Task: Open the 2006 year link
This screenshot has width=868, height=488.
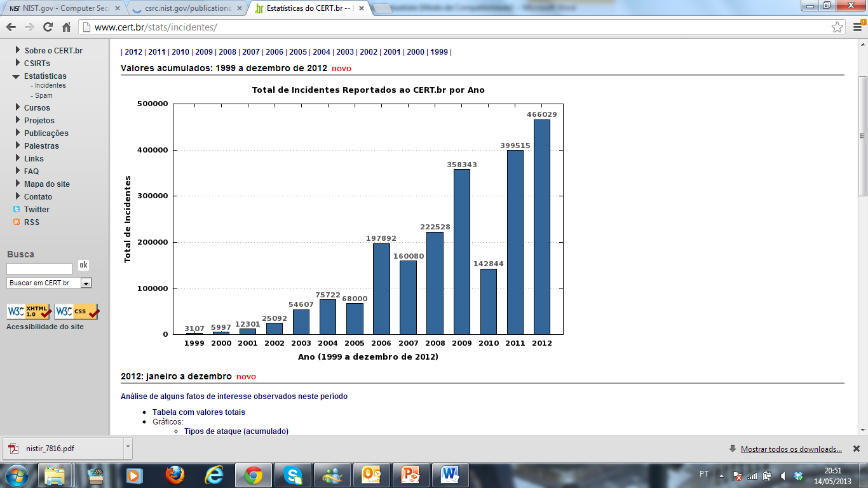Action: [x=275, y=52]
